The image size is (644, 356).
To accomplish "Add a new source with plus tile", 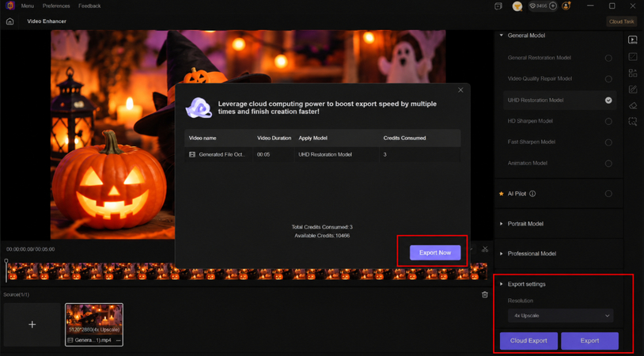I will (x=32, y=324).
